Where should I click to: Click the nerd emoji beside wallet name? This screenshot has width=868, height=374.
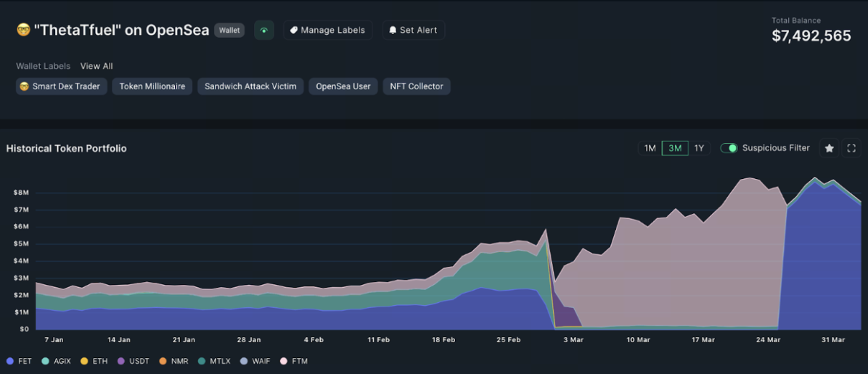tap(22, 30)
